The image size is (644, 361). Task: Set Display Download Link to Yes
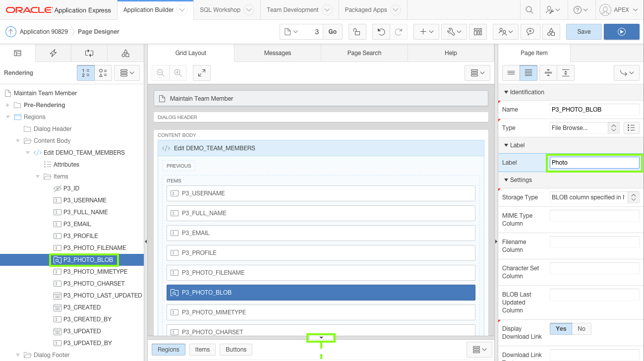click(x=561, y=329)
